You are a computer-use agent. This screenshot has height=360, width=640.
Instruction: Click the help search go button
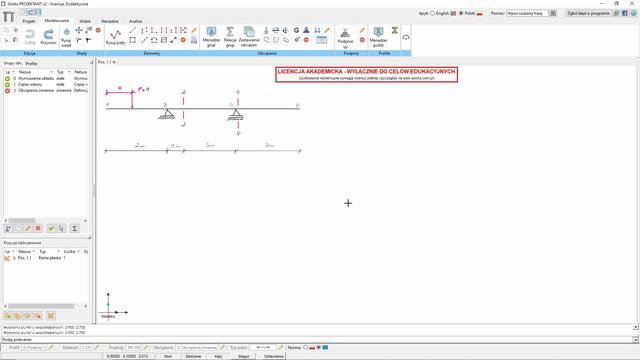(553, 13)
